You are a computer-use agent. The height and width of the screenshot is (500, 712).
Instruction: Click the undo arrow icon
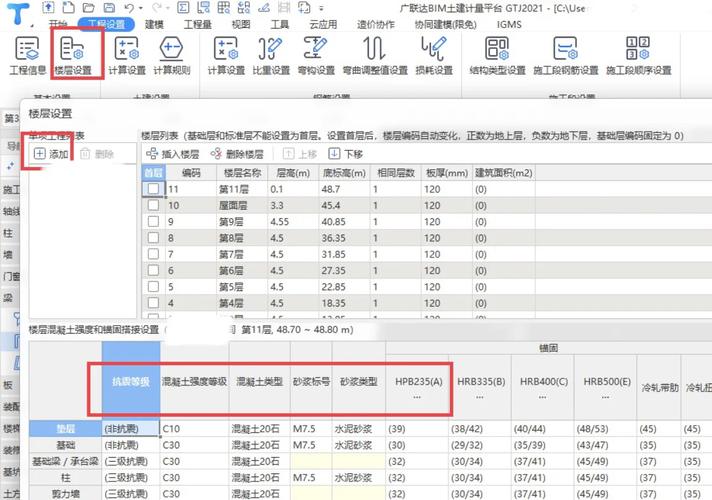[x=129, y=8]
